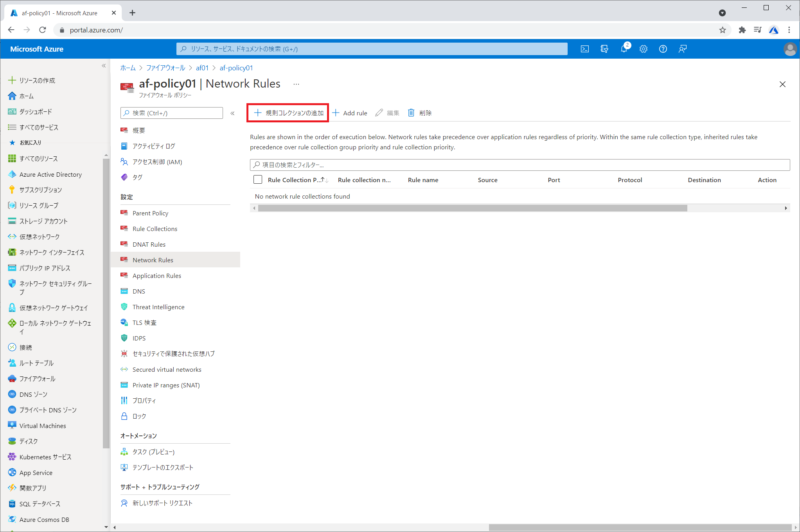Open portal settings gear icon
Screen dimensions: 800x532
pos(643,49)
